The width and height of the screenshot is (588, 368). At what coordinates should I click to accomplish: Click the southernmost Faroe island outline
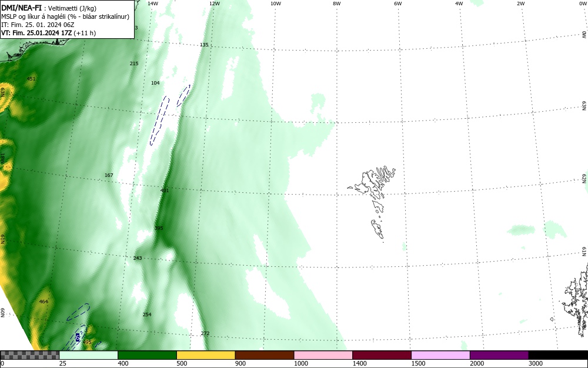[x=377, y=229]
